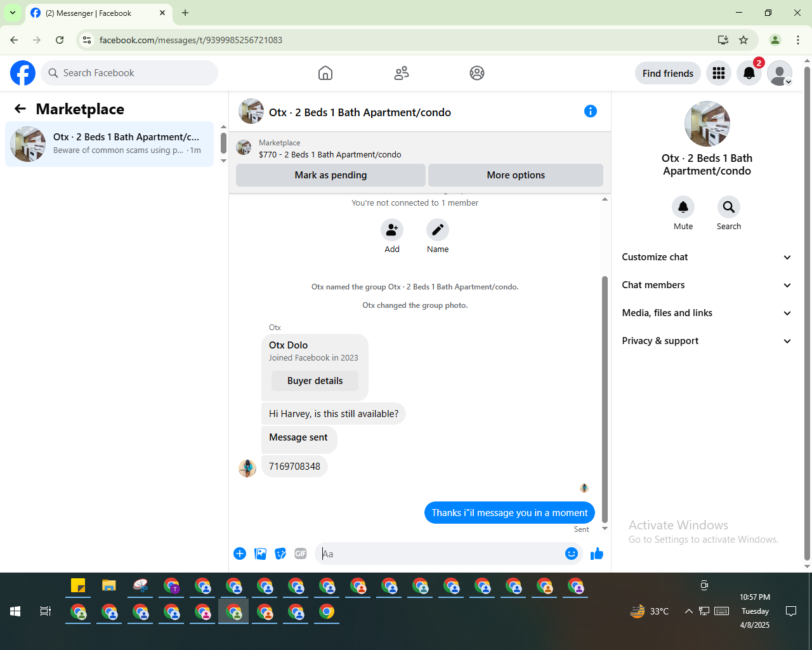Click the chat header listing thumbnail
The image size is (812, 650).
click(x=251, y=111)
